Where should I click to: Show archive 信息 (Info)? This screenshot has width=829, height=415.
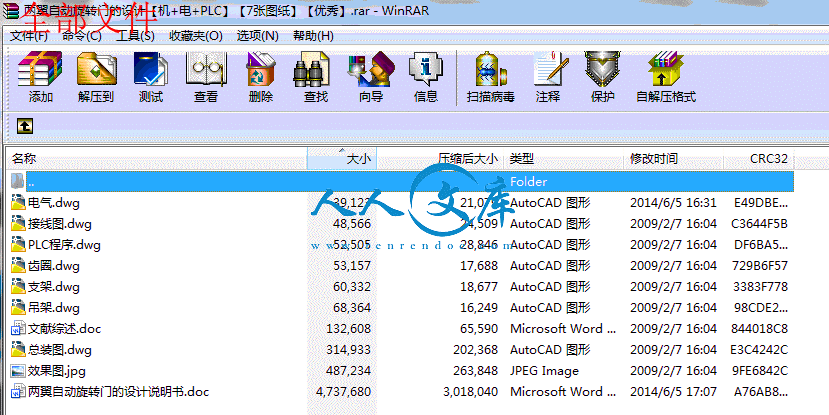tap(426, 69)
